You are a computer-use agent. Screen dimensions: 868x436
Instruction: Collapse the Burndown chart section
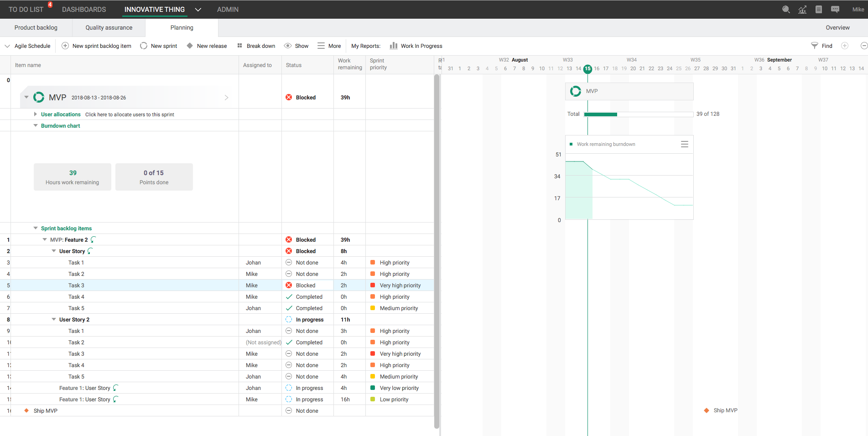click(x=36, y=125)
